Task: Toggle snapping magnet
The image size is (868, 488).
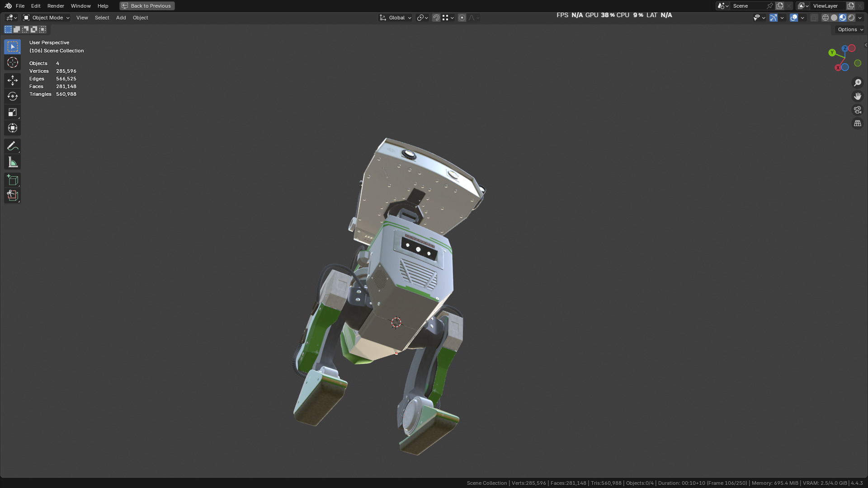Action: click(436, 18)
